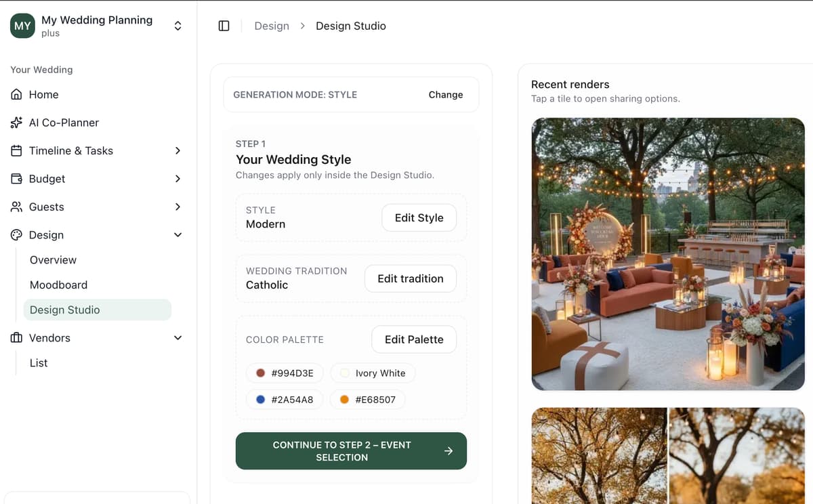Viewport: 813px width, 504px height.
Task: Switch to the Moodboard page
Action: click(58, 285)
